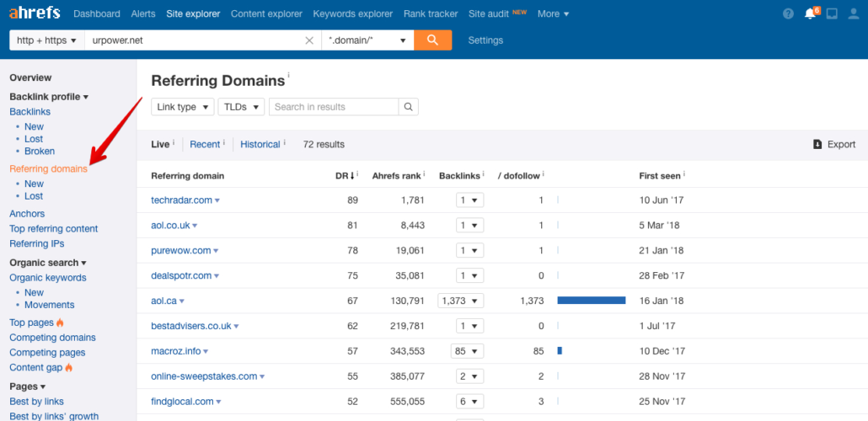Open backlinks dropdown showing 1,373 for aol.ca

tap(461, 301)
